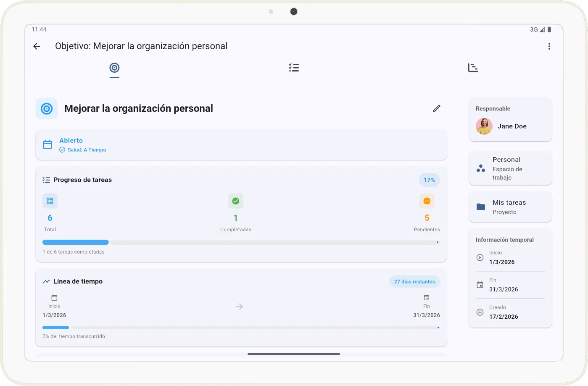This screenshot has height=386, width=588.
Task: Switch to the tasks checklist tab
Action: pyautogui.click(x=293, y=67)
